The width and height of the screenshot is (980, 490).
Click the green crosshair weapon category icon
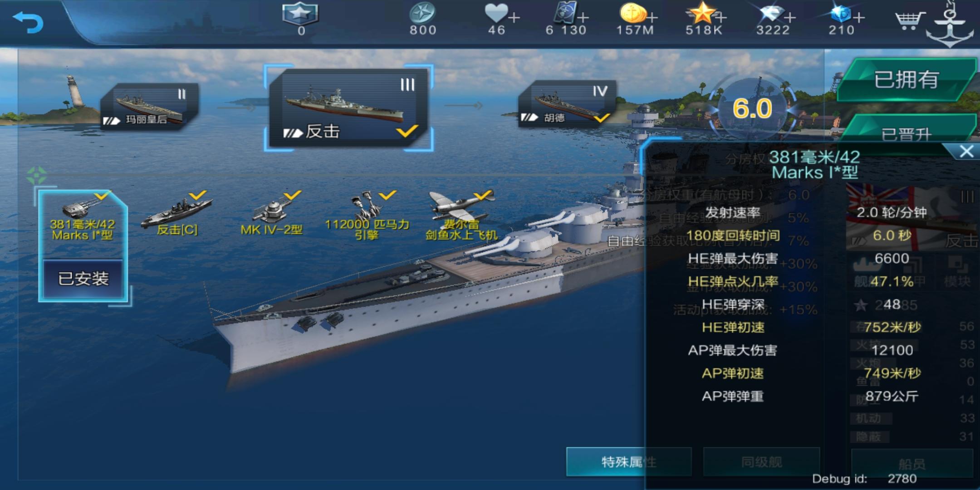click(x=36, y=175)
